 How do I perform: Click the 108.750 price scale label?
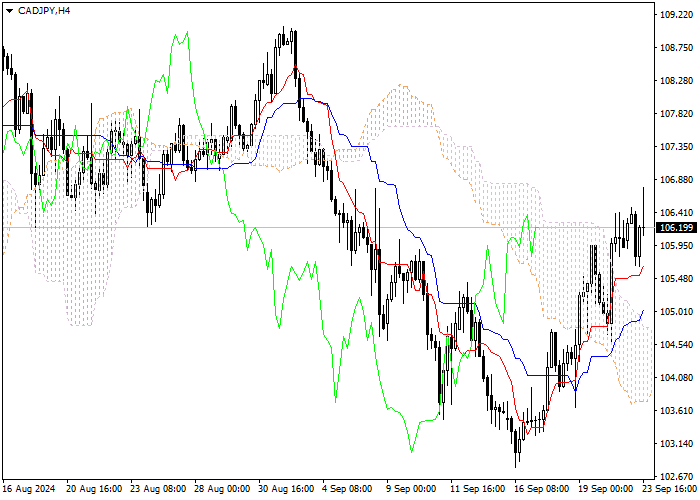(676, 48)
